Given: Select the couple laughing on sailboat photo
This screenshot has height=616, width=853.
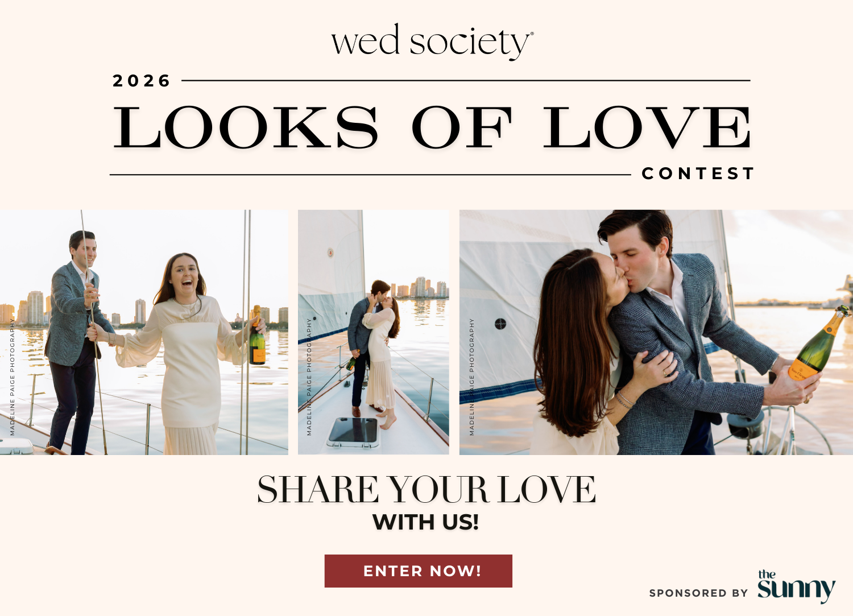Looking at the screenshot, I should (x=144, y=332).
